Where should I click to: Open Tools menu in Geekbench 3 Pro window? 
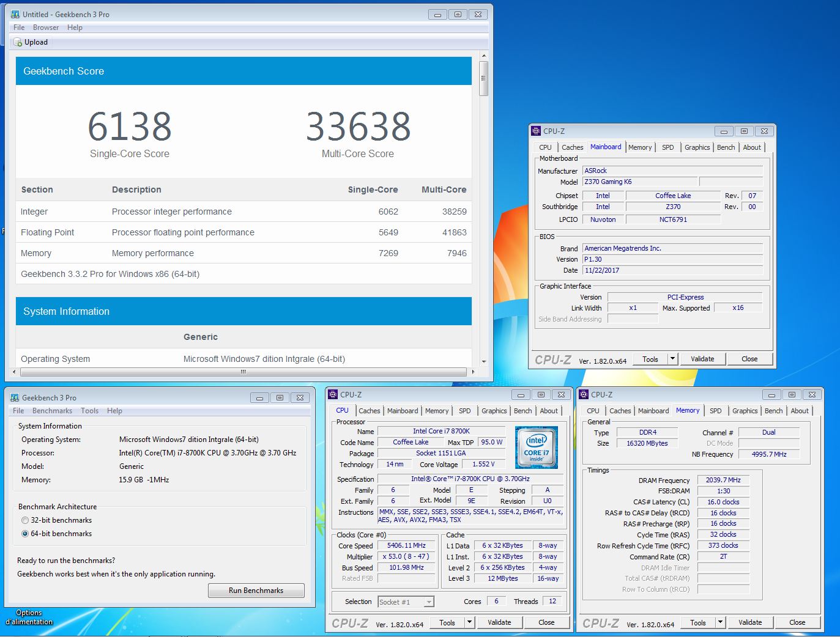pyautogui.click(x=89, y=411)
